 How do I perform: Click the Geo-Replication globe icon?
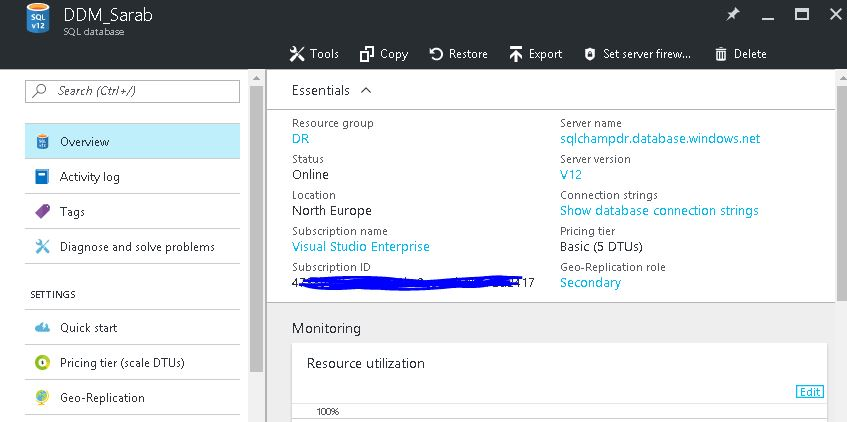(42, 397)
